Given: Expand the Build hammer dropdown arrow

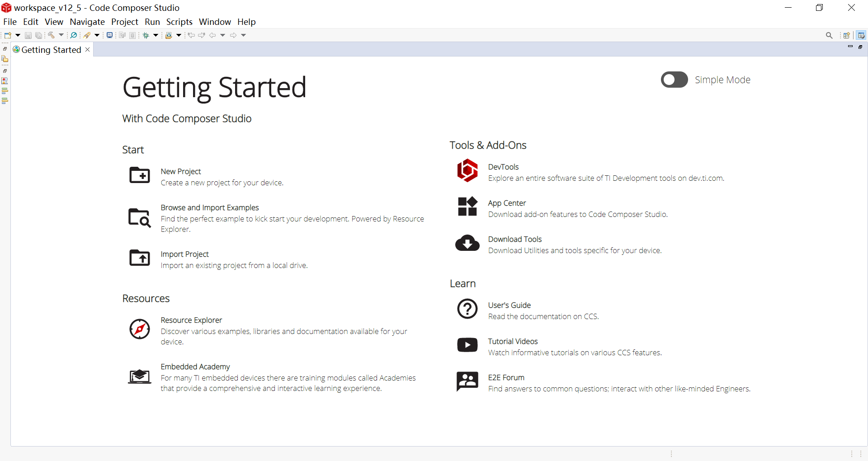Looking at the screenshot, I should pos(61,35).
